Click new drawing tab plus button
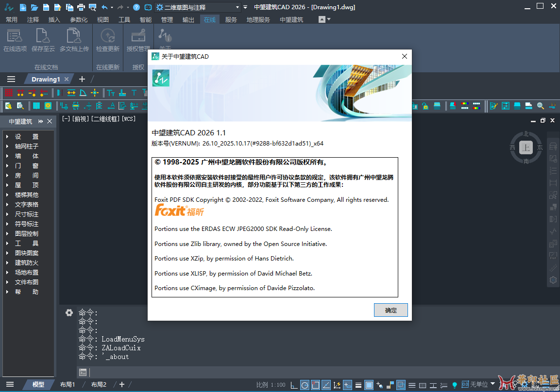Viewport: 560px width, 392px height. [x=82, y=79]
